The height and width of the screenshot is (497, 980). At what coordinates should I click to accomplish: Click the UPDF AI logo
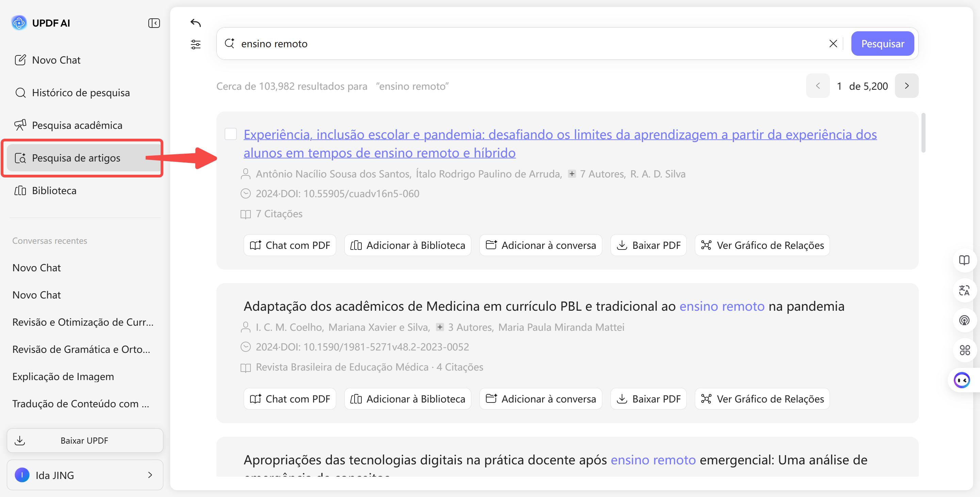coord(19,23)
